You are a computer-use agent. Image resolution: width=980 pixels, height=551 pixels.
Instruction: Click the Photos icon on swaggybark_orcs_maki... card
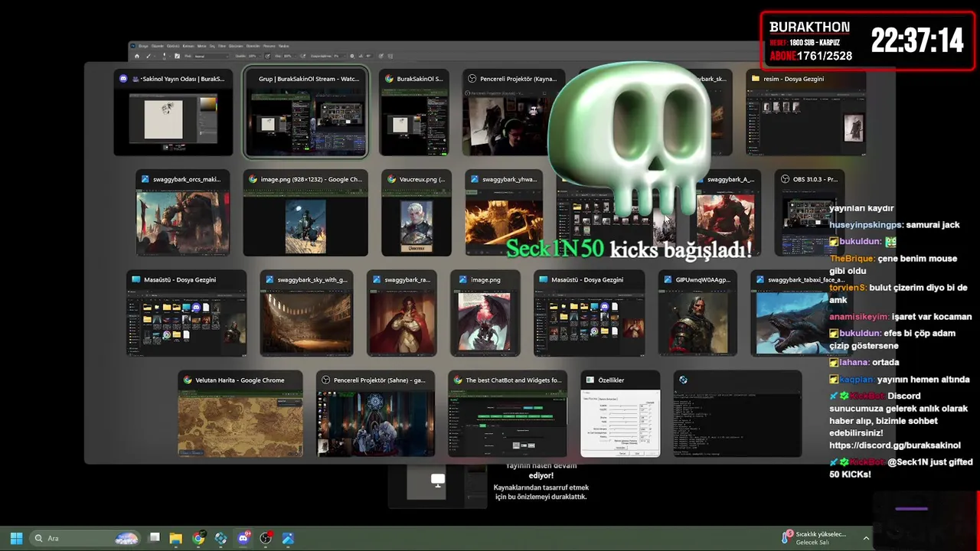coord(146,179)
